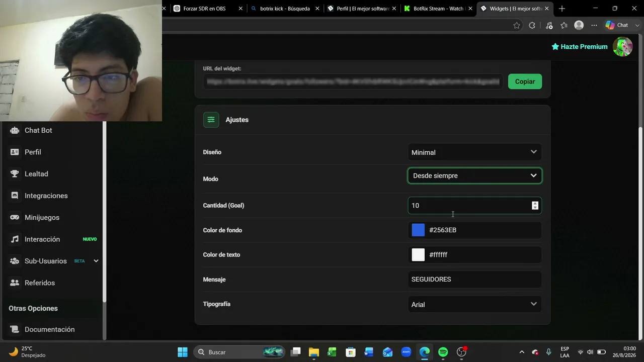Open Excel from taskbar
Screen dimensions: 644x362
click(332, 352)
